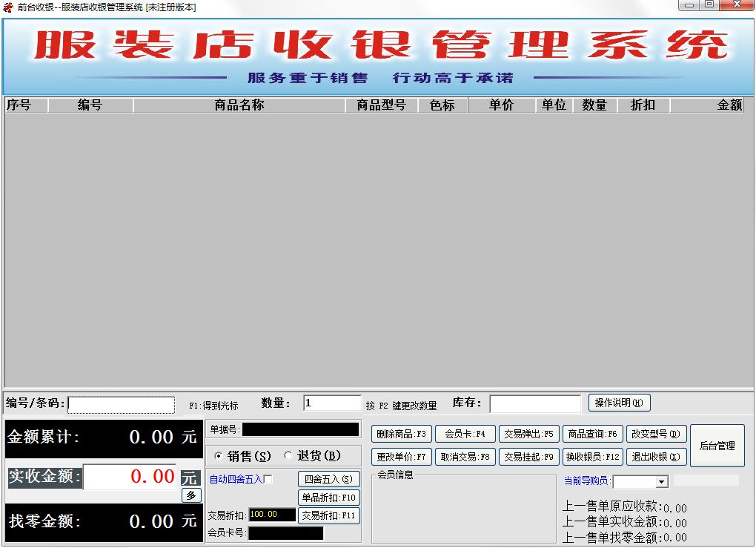Click the 删除商品:F3 button
This screenshot has height=548, width=756.
click(x=401, y=434)
